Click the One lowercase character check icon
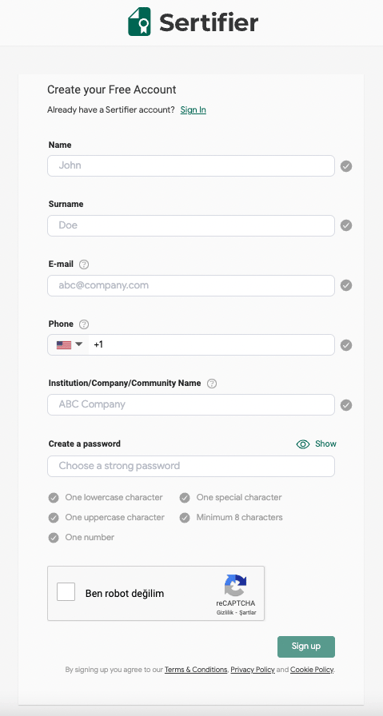The height and width of the screenshot is (716, 383). (x=54, y=498)
